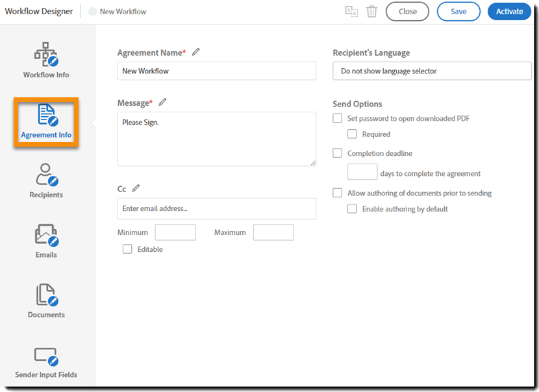The width and height of the screenshot is (539, 392).
Task: Open the Recipients section
Action: pos(45,180)
